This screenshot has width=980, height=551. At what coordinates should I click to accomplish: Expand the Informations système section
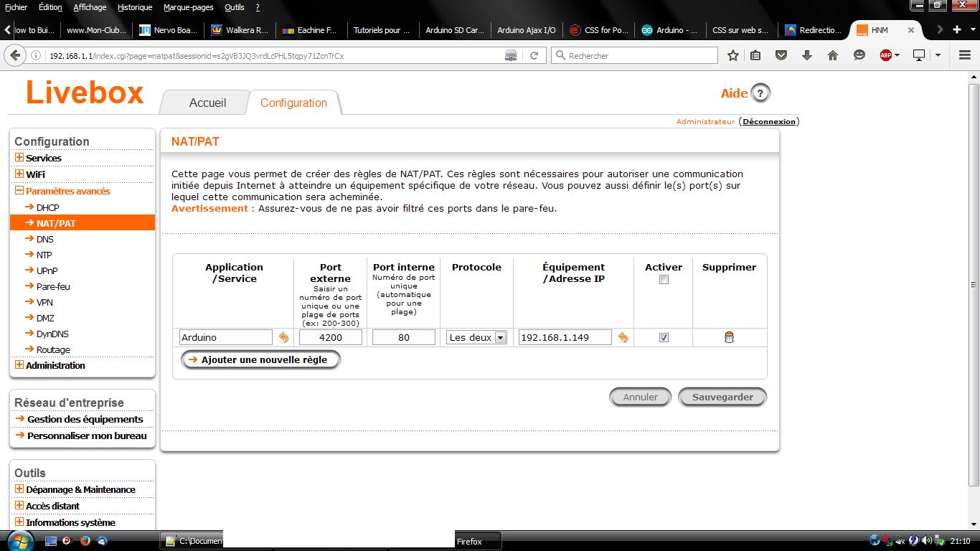(x=19, y=522)
